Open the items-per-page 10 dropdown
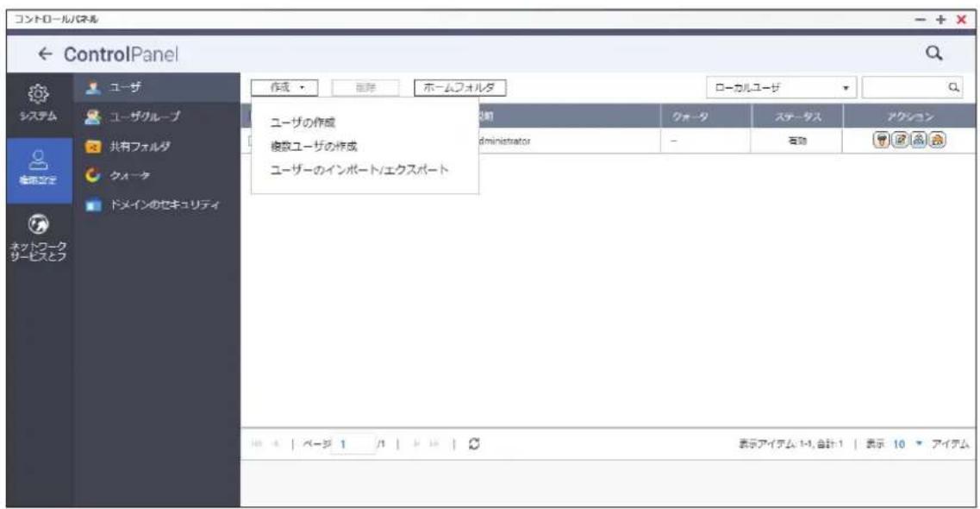 [908, 444]
